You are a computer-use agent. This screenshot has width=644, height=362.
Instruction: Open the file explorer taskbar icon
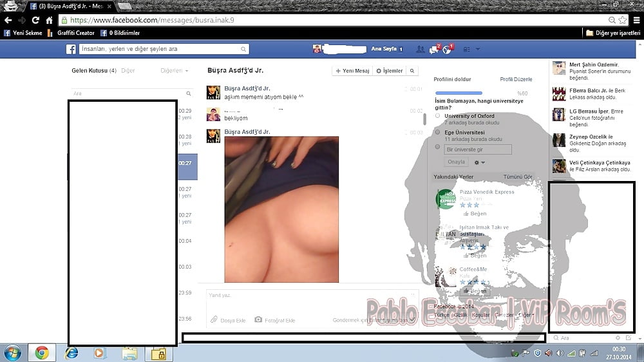pos(129,353)
